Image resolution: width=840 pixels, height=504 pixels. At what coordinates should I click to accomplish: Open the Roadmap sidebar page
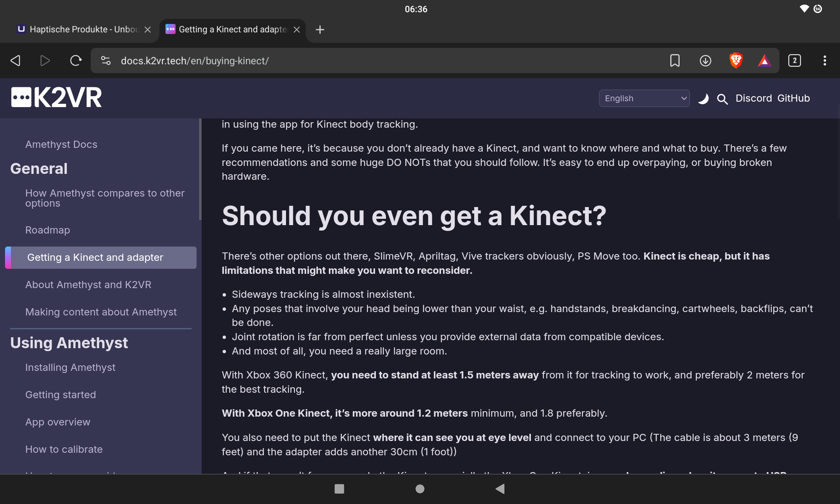(47, 230)
